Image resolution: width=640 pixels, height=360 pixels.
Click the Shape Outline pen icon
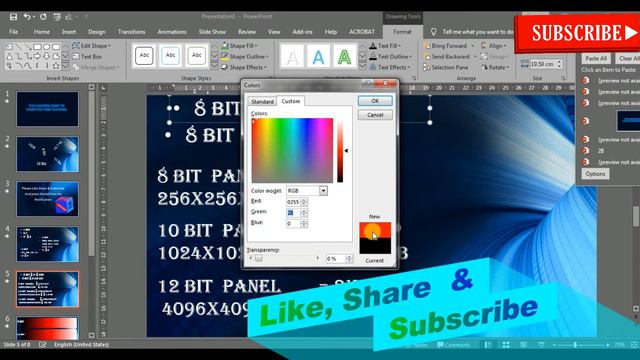[x=224, y=56]
